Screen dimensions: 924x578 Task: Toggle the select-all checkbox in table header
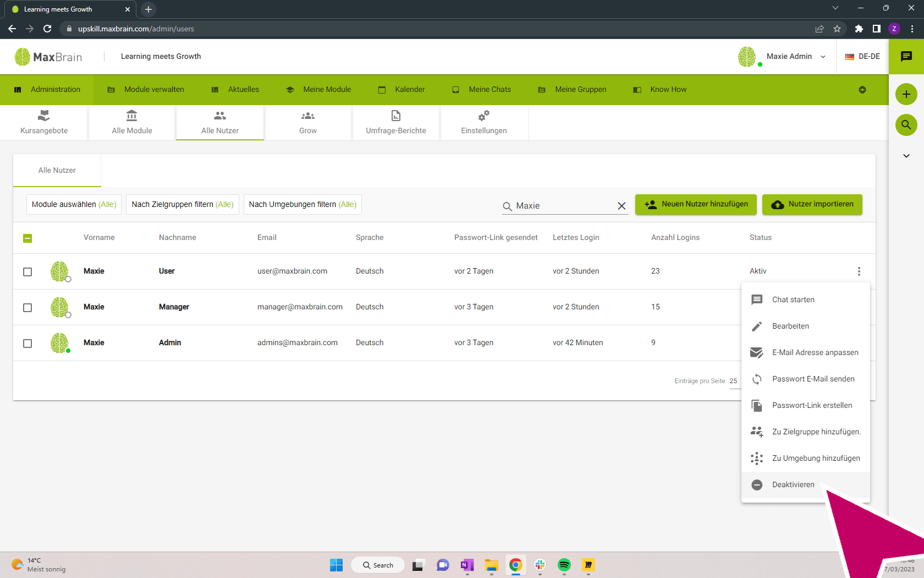28,238
